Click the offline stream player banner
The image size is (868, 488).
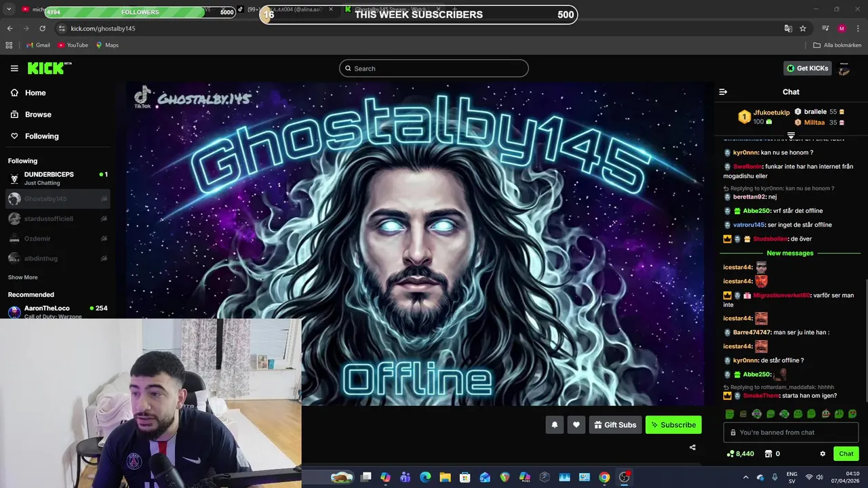[x=416, y=244]
